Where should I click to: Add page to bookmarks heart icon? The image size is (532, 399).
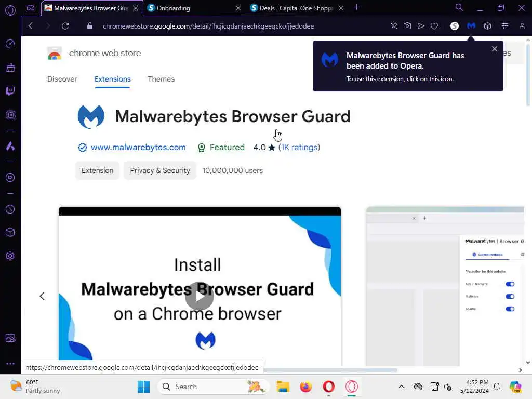click(434, 26)
